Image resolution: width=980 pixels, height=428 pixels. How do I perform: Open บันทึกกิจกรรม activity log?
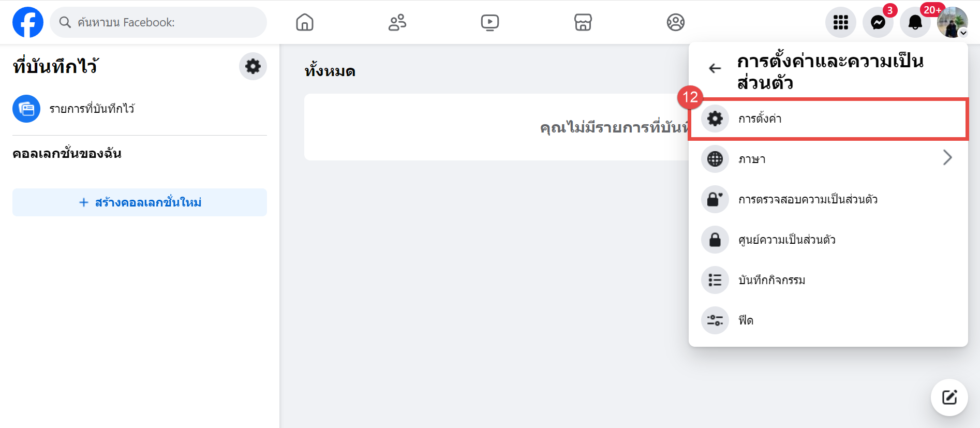click(x=828, y=280)
